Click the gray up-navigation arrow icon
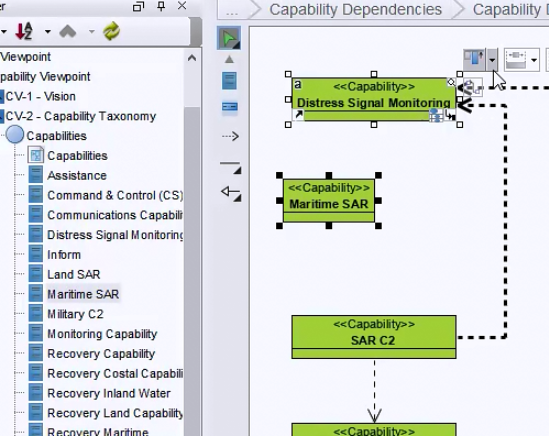The width and height of the screenshot is (549, 436). click(68, 32)
